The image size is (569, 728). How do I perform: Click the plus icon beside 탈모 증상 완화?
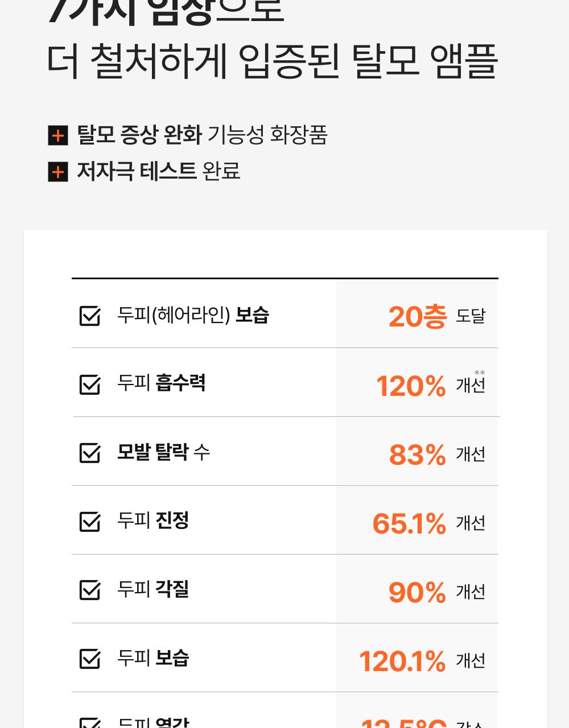coord(58,135)
